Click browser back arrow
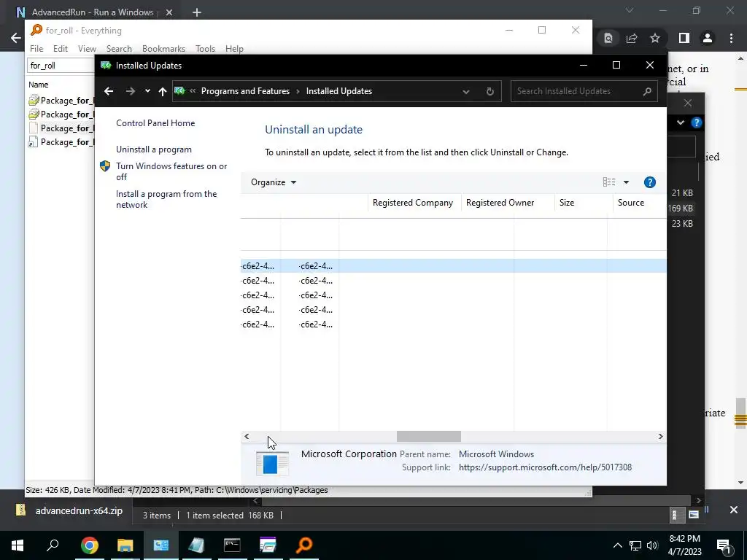747x560 pixels. pyautogui.click(x=16, y=38)
